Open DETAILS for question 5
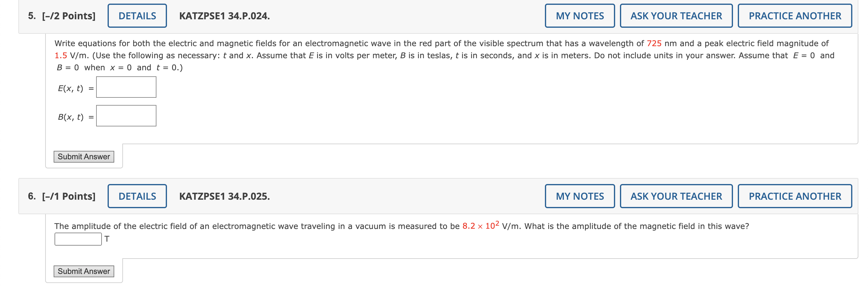The height and width of the screenshot is (286, 868). tap(137, 15)
